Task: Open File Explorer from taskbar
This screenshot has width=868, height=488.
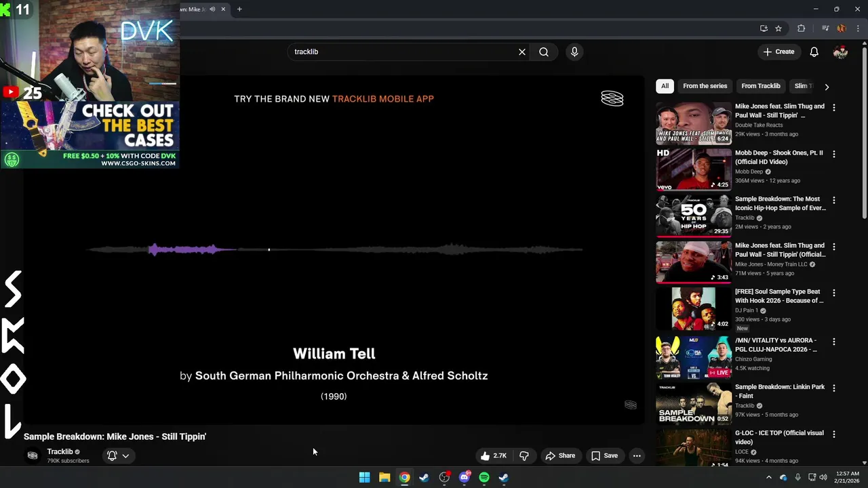Action: coord(384,477)
